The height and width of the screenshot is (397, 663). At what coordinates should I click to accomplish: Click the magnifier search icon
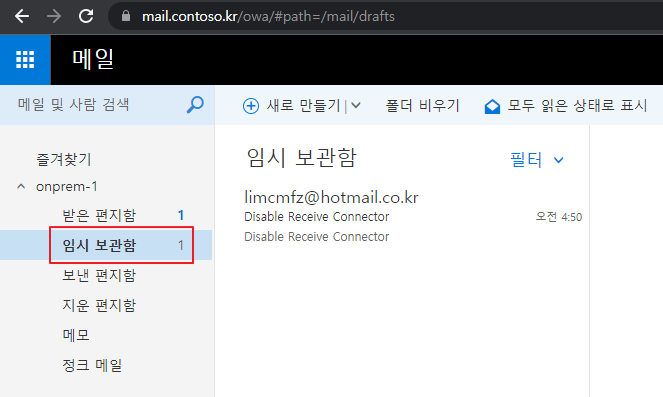click(x=195, y=105)
